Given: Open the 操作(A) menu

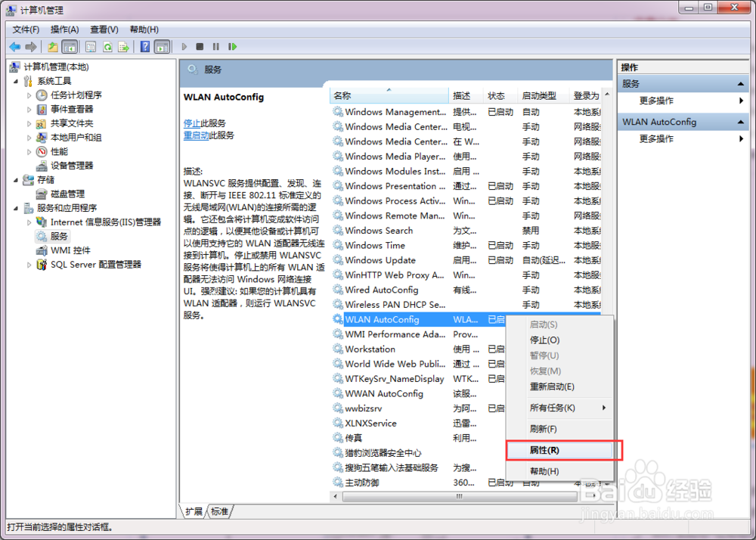Looking at the screenshot, I should (64, 29).
